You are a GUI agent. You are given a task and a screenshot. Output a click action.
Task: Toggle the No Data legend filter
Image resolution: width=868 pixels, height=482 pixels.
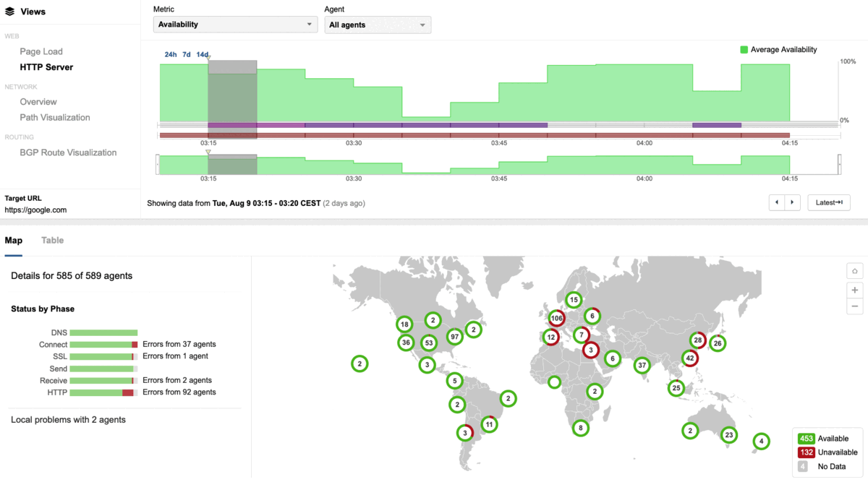pos(803,466)
